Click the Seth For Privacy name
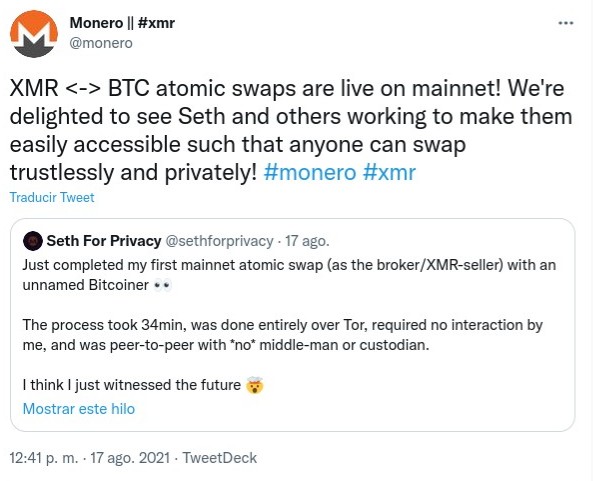593x481 pixels. pyautogui.click(x=104, y=241)
